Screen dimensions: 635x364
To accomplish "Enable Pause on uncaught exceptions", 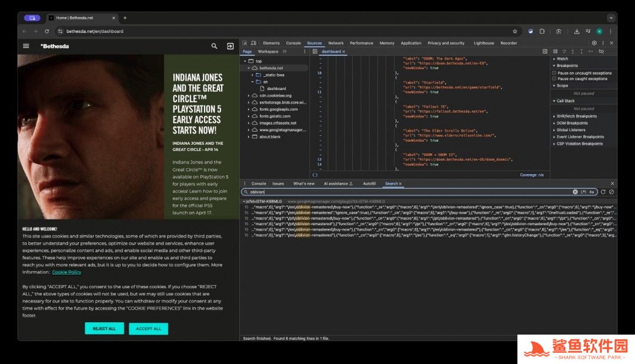I will (x=554, y=73).
